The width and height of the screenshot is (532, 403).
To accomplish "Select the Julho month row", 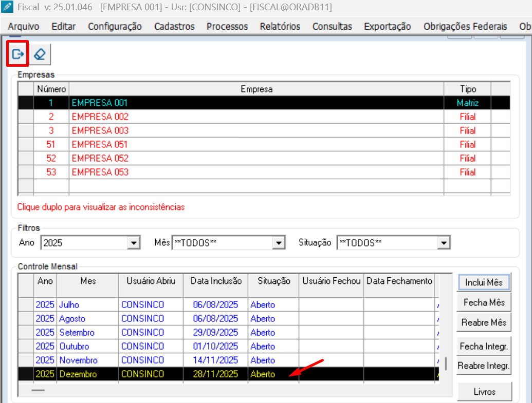I will pos(228,305).
